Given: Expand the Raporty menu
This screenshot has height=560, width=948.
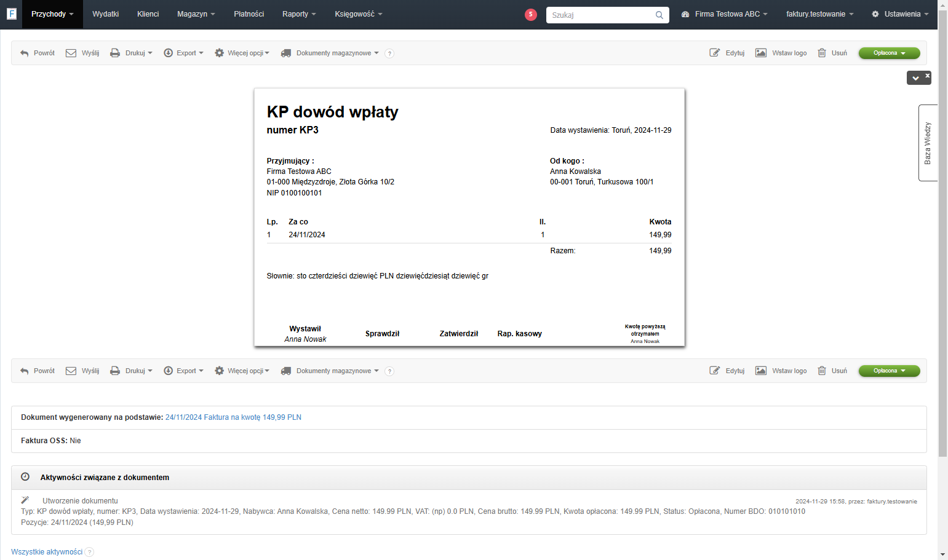Looking at the screenshot, I should click(x=299, y=14).
